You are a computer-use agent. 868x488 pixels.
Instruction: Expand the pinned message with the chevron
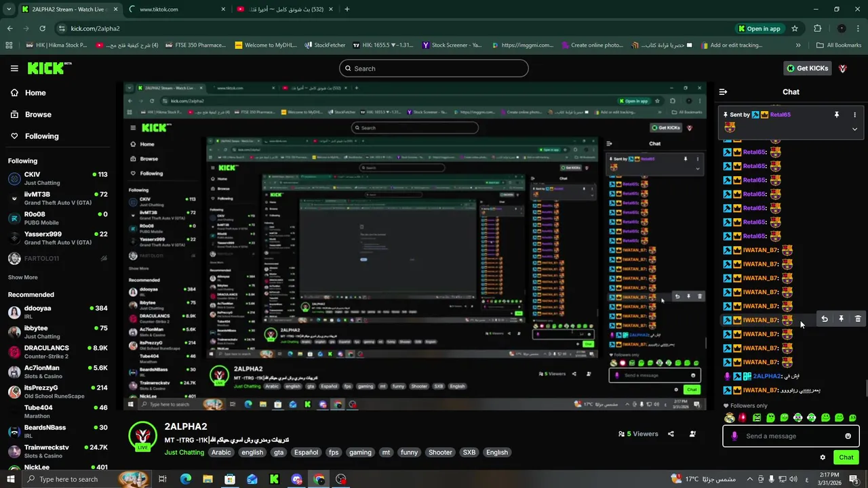854,129
